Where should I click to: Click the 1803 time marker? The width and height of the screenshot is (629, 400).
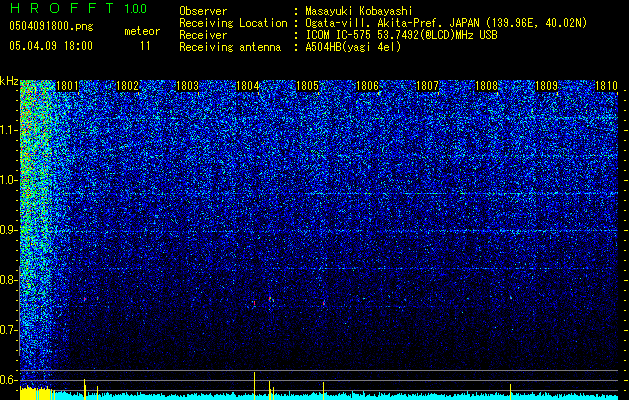187,86
